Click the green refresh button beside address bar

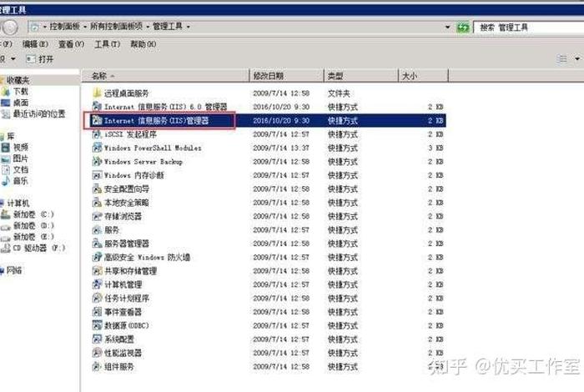[462, 28]
